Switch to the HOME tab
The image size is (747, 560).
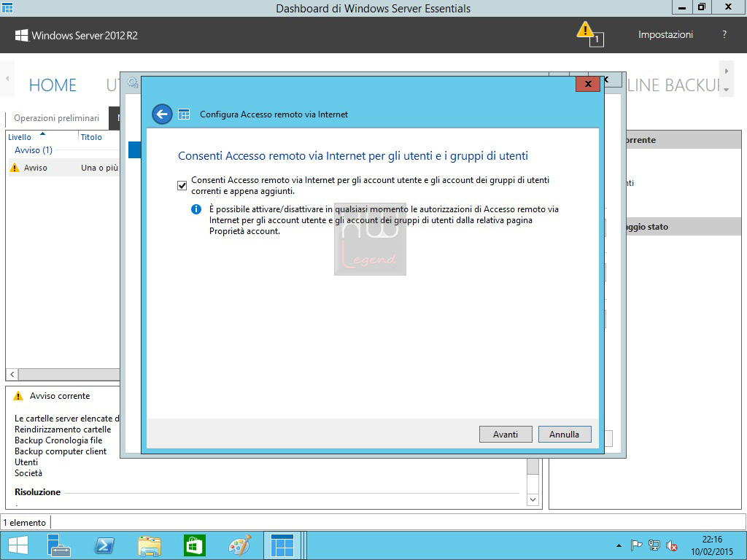click(53, 85)
